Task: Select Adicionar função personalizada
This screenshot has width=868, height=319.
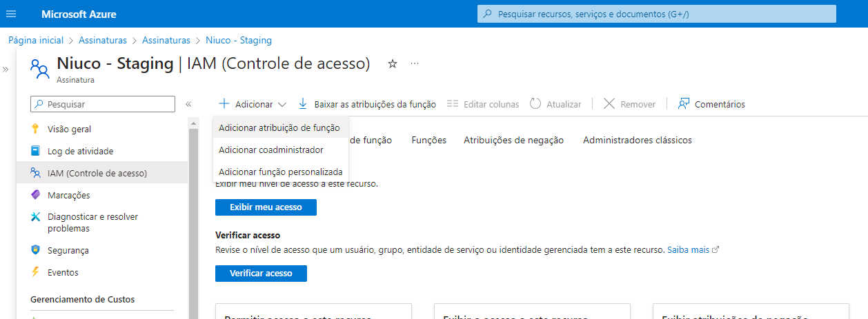Action: coord(281,172)
